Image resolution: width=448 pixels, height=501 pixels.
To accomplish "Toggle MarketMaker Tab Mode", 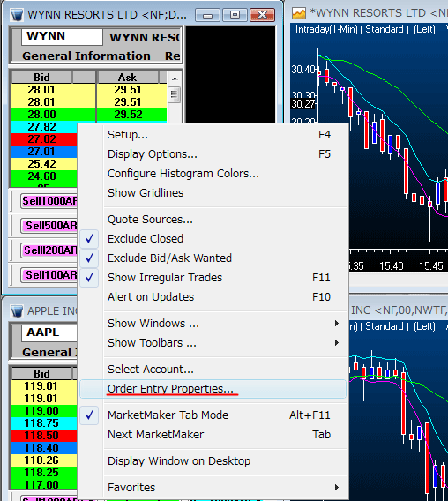I will pyautogui.click(x=213, y=415).
